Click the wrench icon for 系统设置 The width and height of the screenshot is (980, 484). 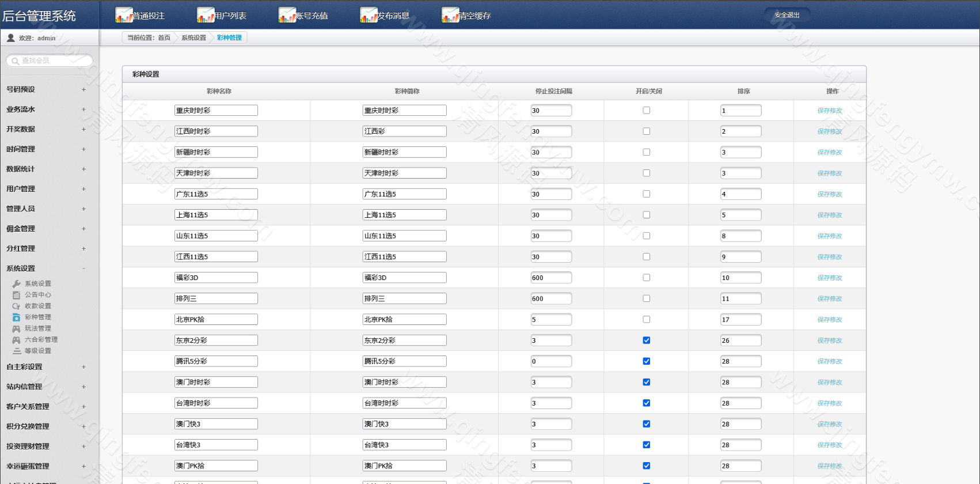(x=16, y=283)
